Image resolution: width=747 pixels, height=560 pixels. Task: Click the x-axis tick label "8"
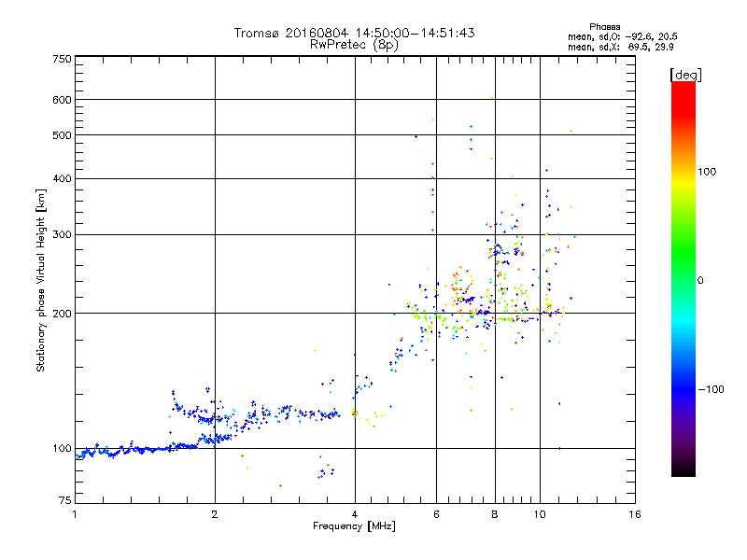coord(495,514)
